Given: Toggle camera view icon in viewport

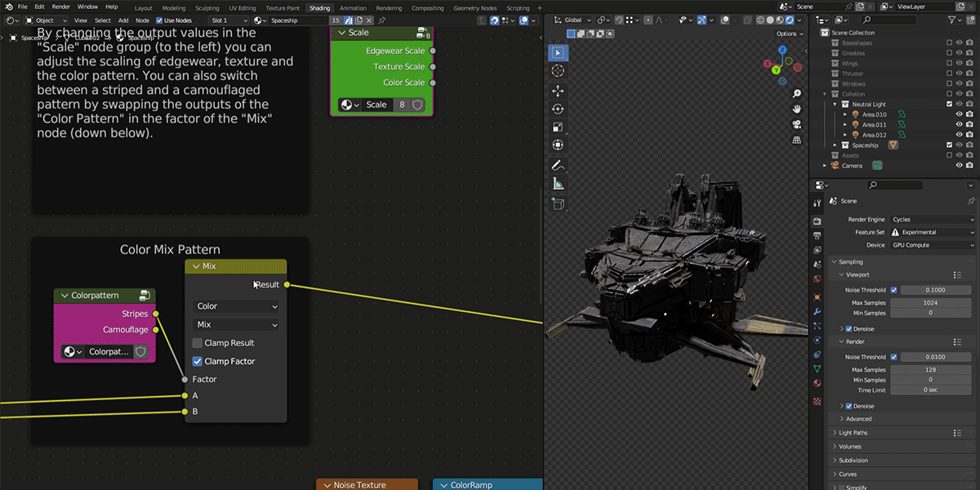Looking at the screenshot, I should click(x=796, y=124).
